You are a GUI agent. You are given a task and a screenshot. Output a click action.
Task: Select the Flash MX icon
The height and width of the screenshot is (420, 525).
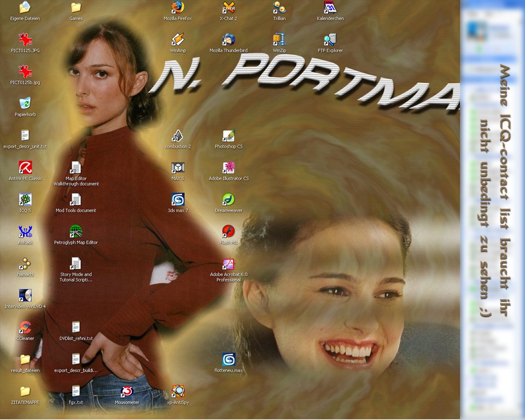click(229, 231)
